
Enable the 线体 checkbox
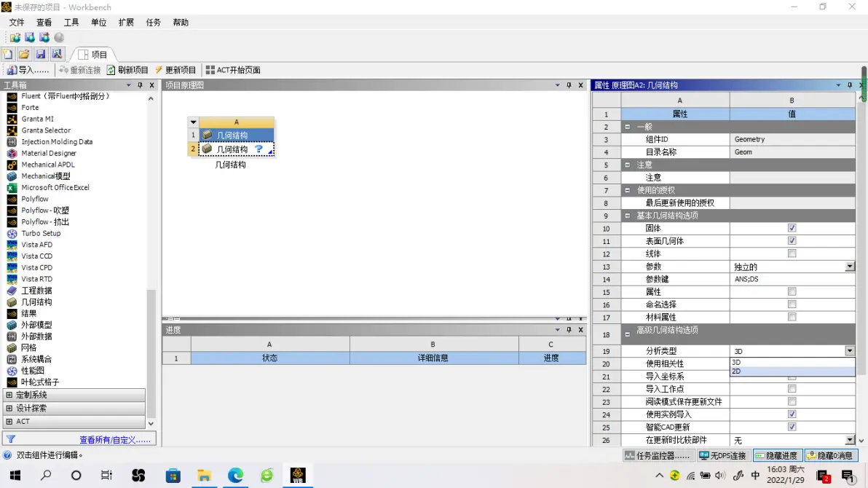click(x=792, y=253)
